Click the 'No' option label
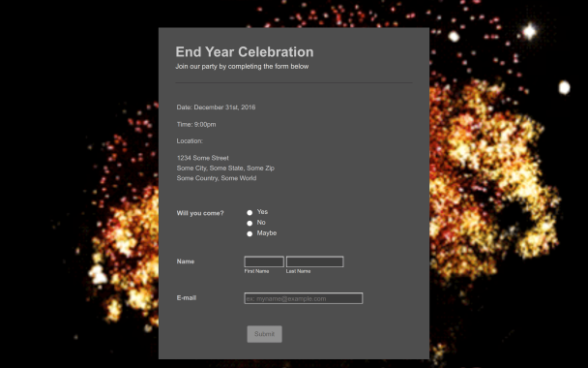 261,223
